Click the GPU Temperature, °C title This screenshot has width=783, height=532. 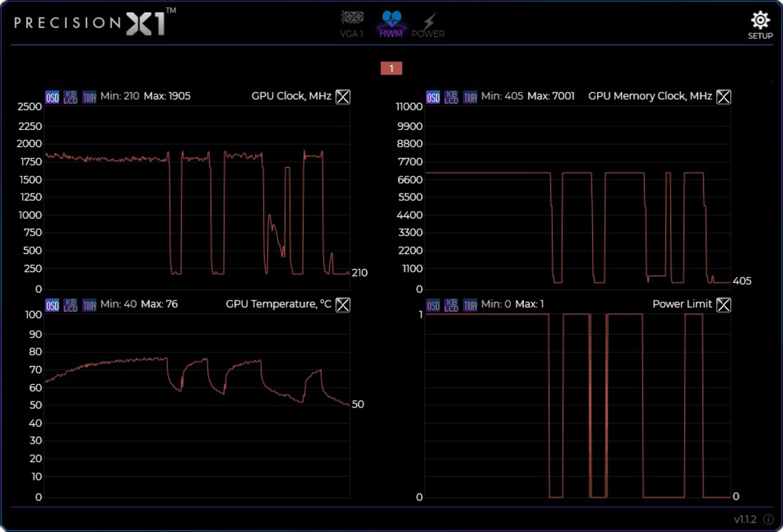coord(278,304)
